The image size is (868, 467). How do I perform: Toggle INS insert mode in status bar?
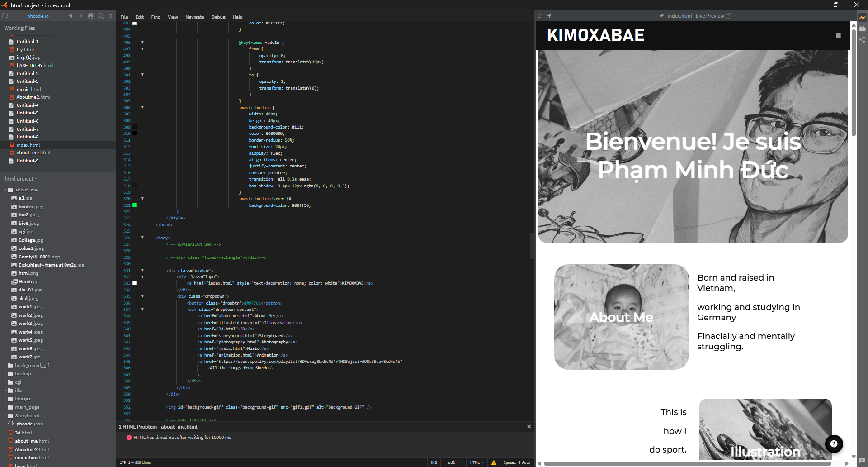(434, 462)
